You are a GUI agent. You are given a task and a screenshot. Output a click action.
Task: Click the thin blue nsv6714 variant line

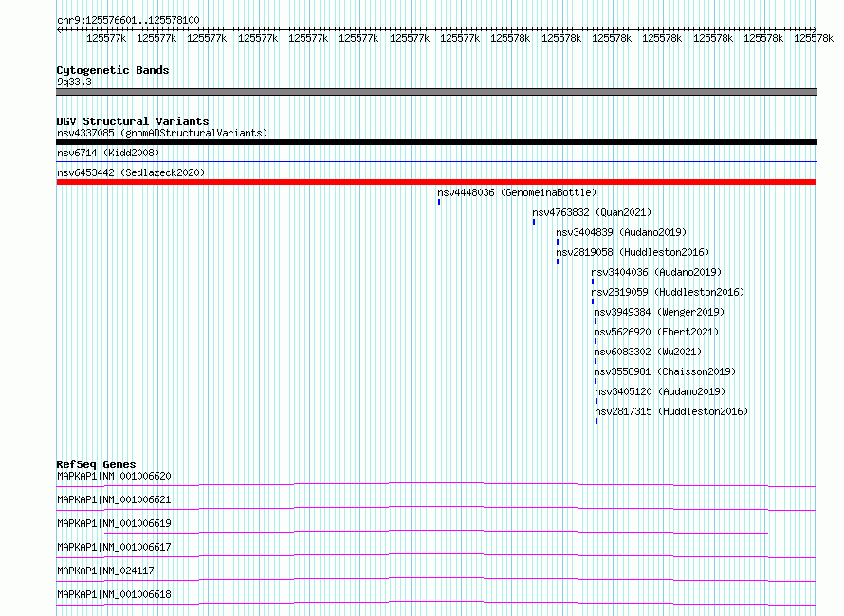436,161
